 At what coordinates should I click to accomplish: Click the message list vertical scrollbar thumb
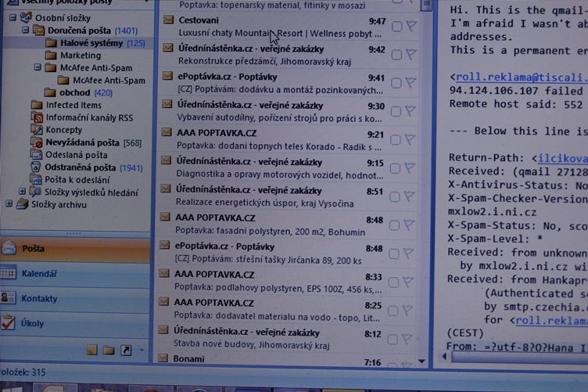click(426, 5)
